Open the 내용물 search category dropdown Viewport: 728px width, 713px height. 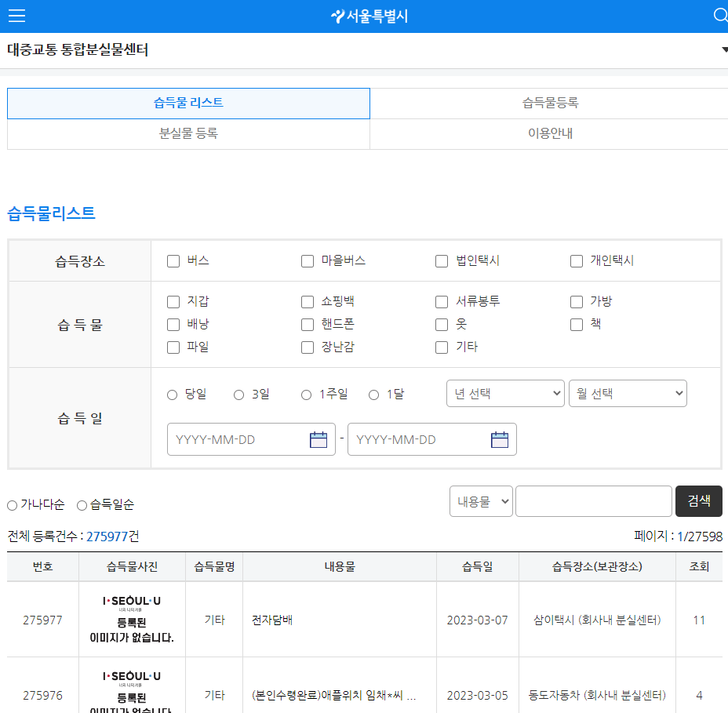pyautogui.click(x=481, y=500)
